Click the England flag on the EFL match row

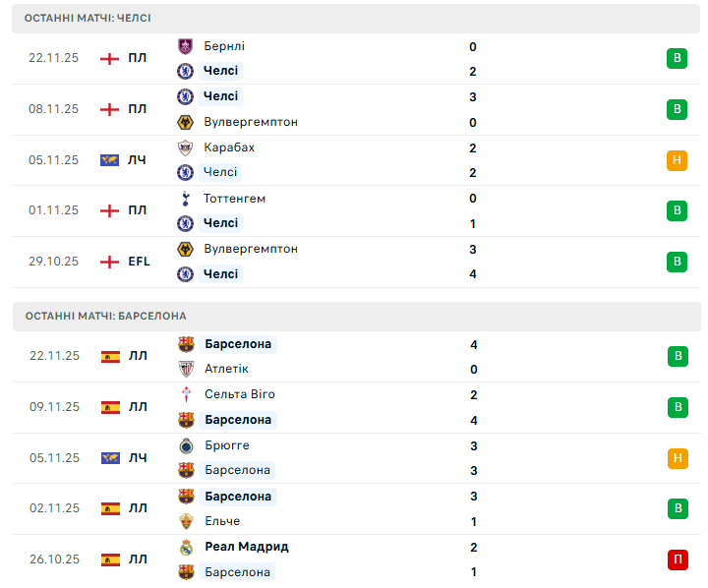pos(110,262)
